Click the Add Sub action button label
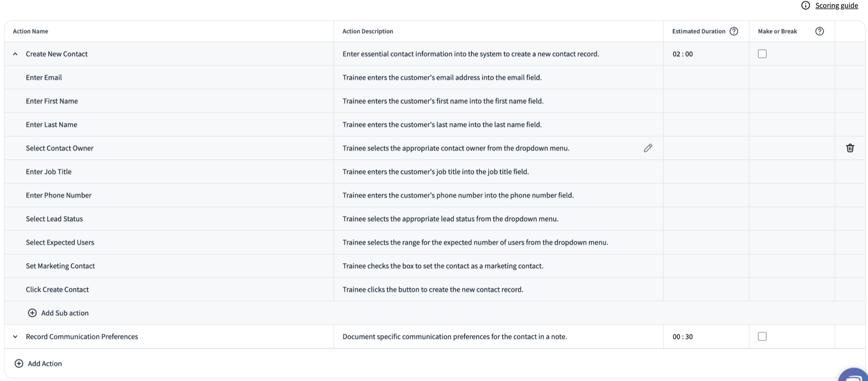The image size is (868, 381). point(65,313)
